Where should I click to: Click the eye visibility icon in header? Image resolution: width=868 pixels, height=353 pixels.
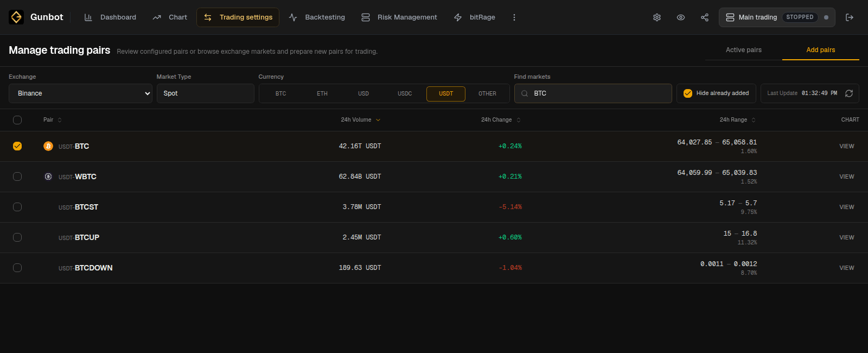tap(681, 17)
